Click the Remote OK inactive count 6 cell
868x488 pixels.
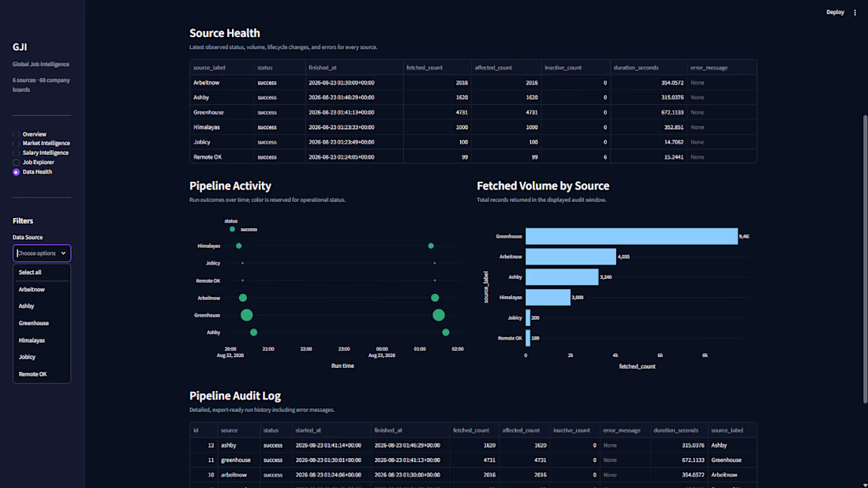pos(576,157)
